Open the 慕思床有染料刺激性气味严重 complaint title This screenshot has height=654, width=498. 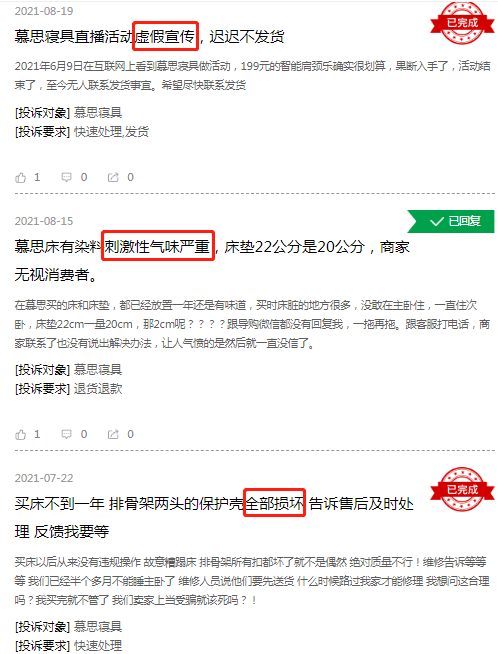click(212, 261)
